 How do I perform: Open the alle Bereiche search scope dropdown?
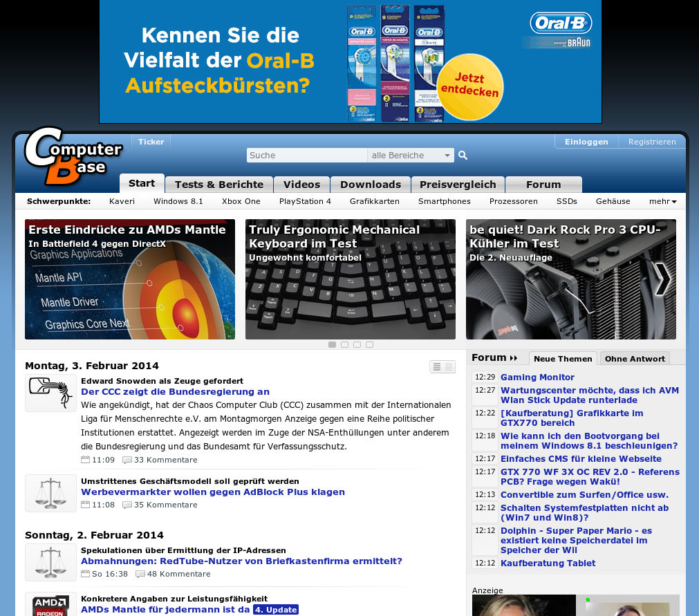coord(411,155)
